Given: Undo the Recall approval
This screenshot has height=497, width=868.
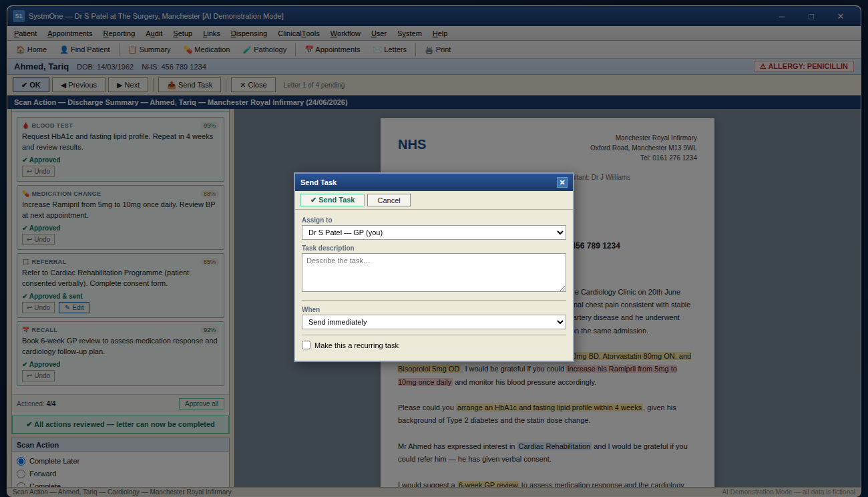Looking at the screenshot, I should click(x=38, y=376).
